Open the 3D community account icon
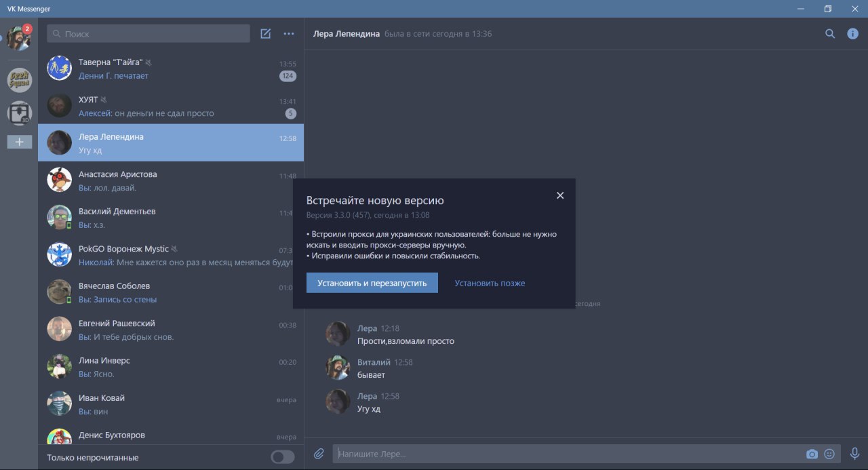 click(19, 113)
